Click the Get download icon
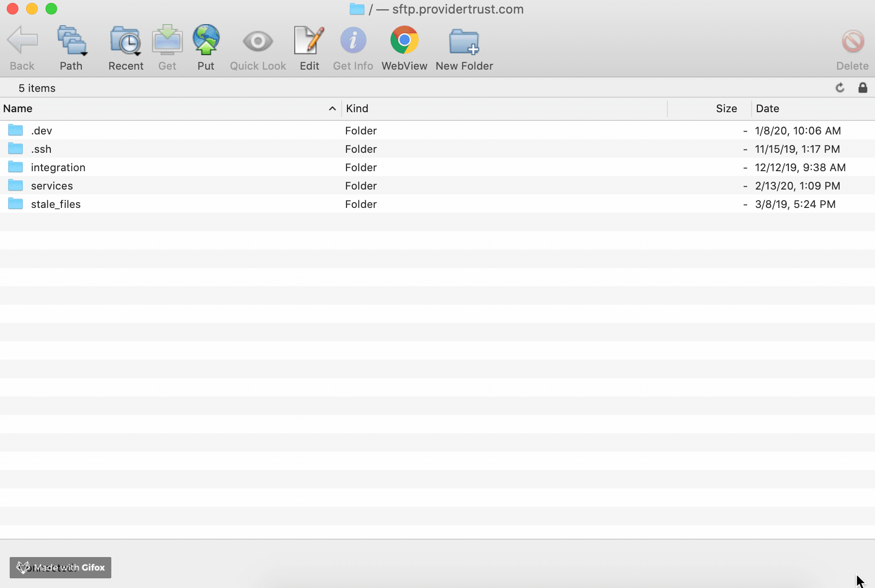The width and height of the screenshot is (875, 588). pyautogui.click(x=167, y=40)
